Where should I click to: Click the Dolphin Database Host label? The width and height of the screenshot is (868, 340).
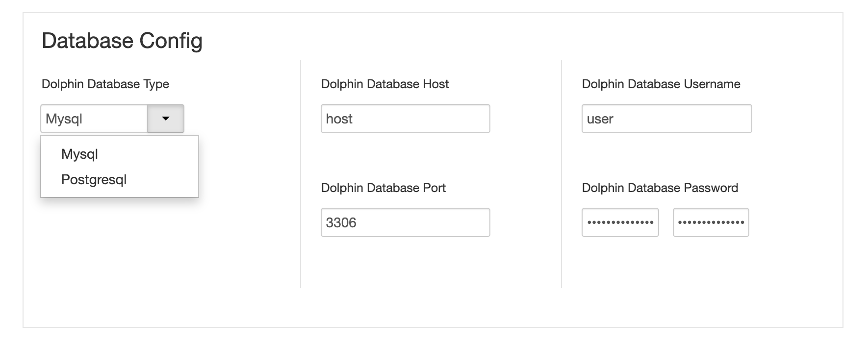[384, 84]
